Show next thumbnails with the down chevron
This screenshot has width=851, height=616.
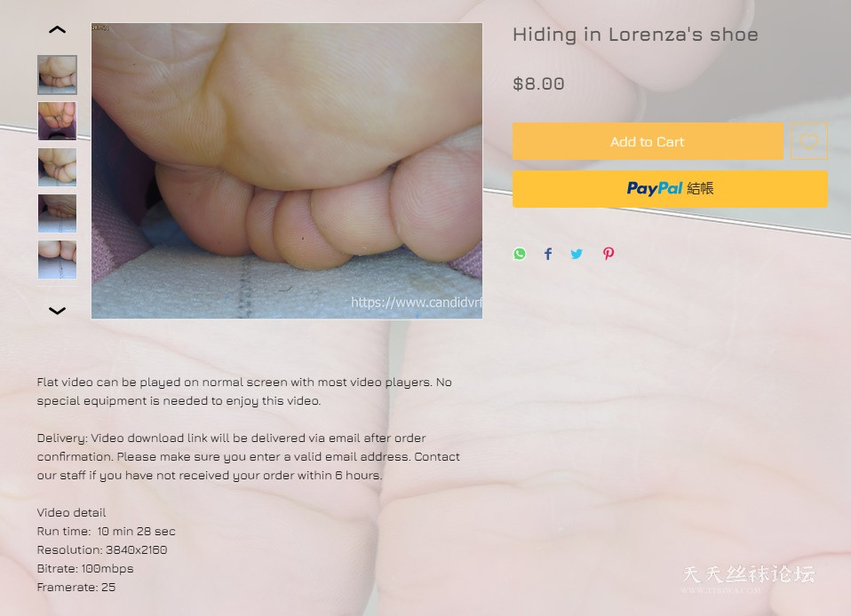[x=57, y=311]
